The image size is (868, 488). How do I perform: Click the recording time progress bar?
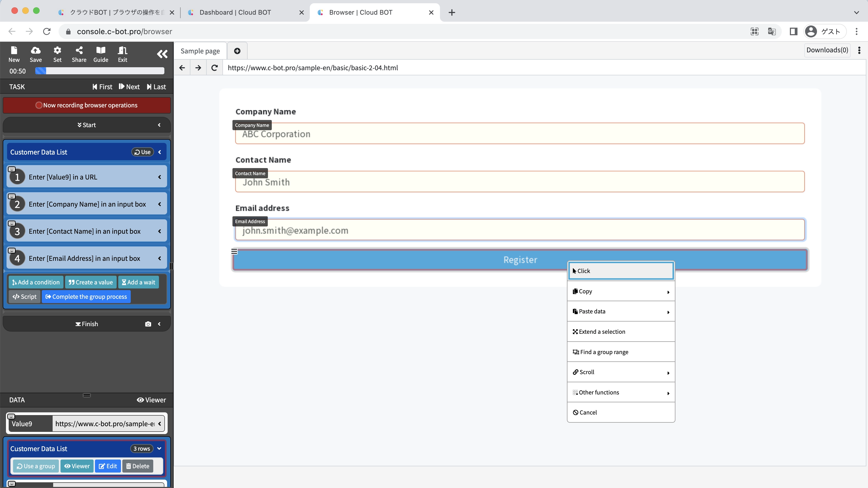[100, 71]
